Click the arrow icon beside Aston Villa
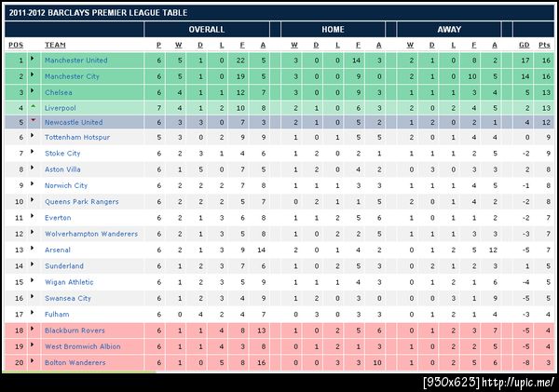This screenshot has width=559, height=392. pos(34,169)
